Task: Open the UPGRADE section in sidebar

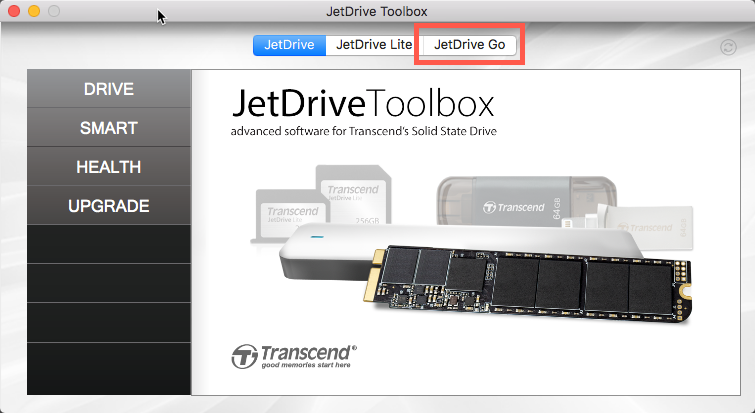Action: tap(109, 206)
